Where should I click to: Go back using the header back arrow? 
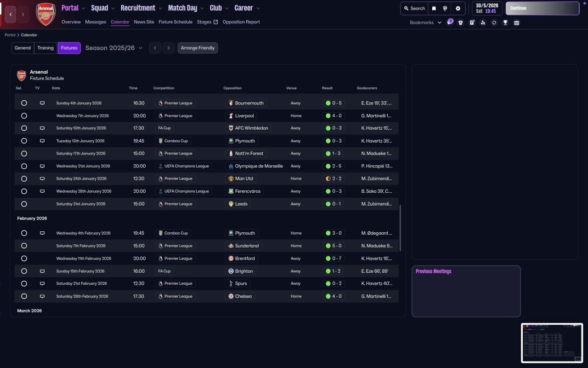click(10, 14)
